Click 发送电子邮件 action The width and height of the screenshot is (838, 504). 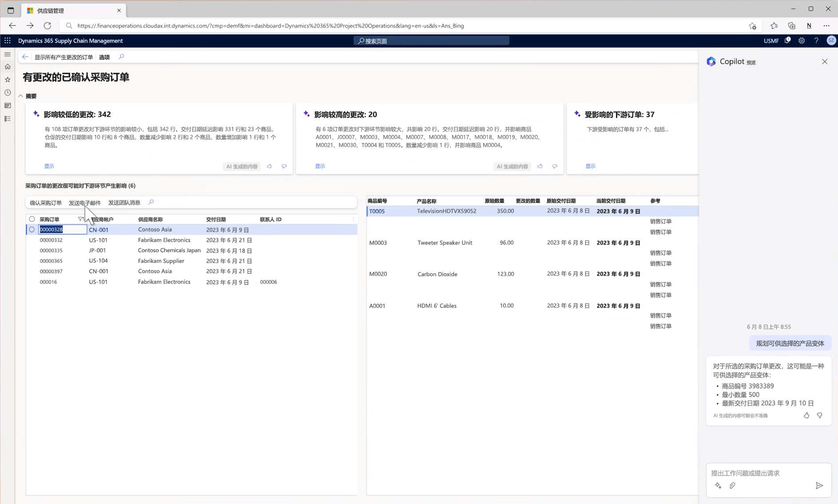pos(85,202)
